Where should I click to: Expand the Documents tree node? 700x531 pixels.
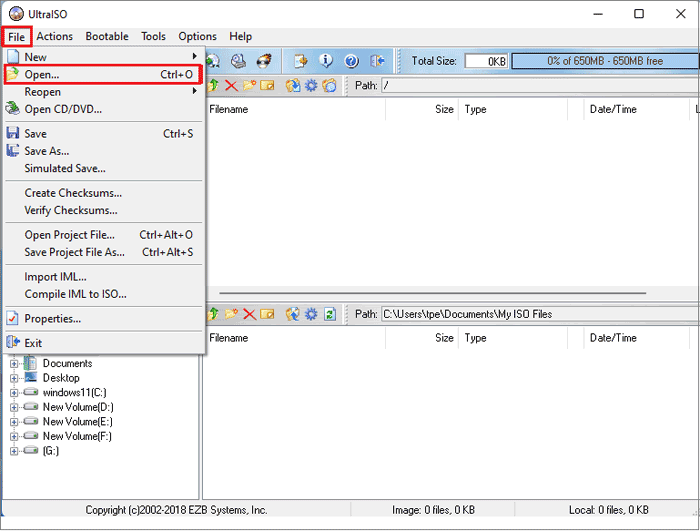coord(14,364)
